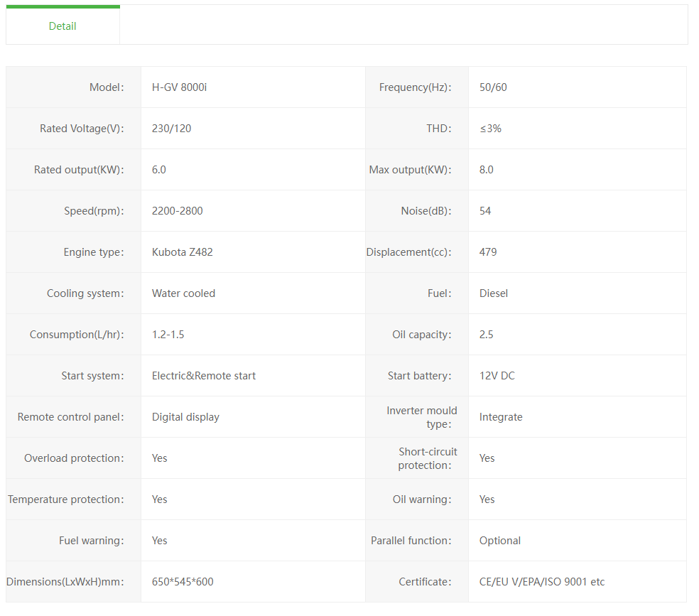
Task: Select the Max output 8.0 cell
Action: click(487, 170)
